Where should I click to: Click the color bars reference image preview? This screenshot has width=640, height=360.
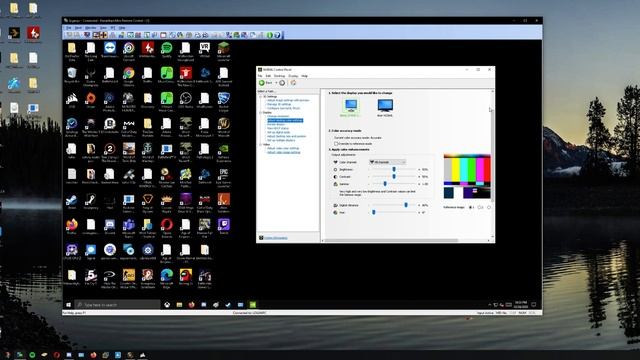[467, 176]
